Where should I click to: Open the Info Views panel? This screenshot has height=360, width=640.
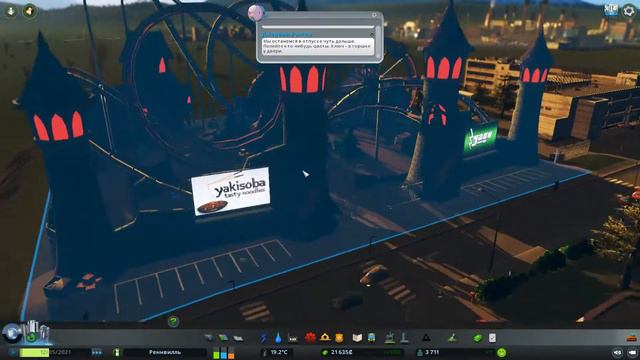tap(11, 333)
